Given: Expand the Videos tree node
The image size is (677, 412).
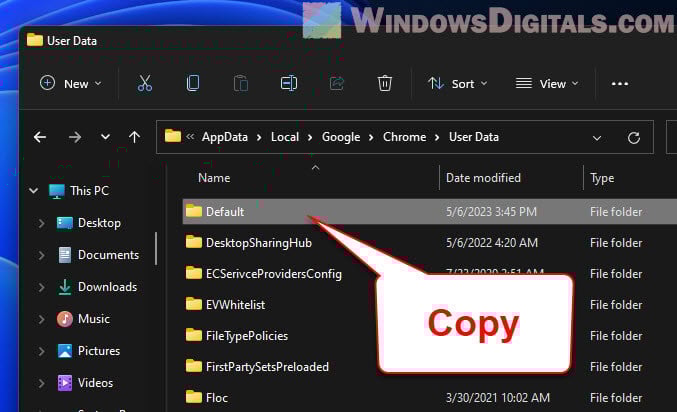Looking at the screenshot, I should (41, 383).
